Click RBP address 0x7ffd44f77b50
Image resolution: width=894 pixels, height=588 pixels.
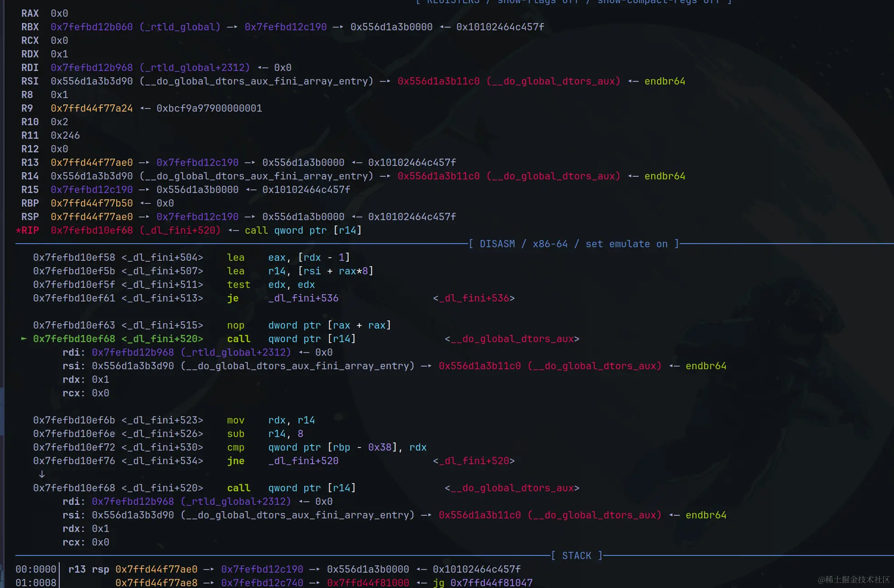[92, 203]
